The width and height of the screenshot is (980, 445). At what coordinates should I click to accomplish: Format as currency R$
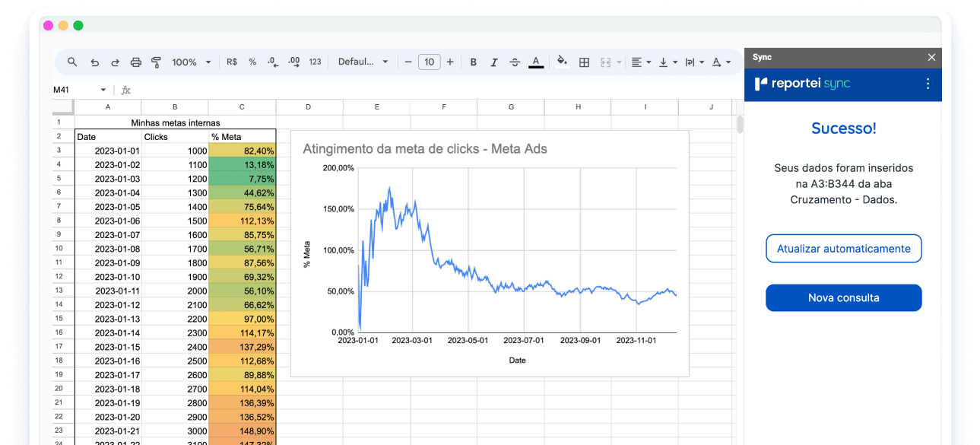point(232,62)
